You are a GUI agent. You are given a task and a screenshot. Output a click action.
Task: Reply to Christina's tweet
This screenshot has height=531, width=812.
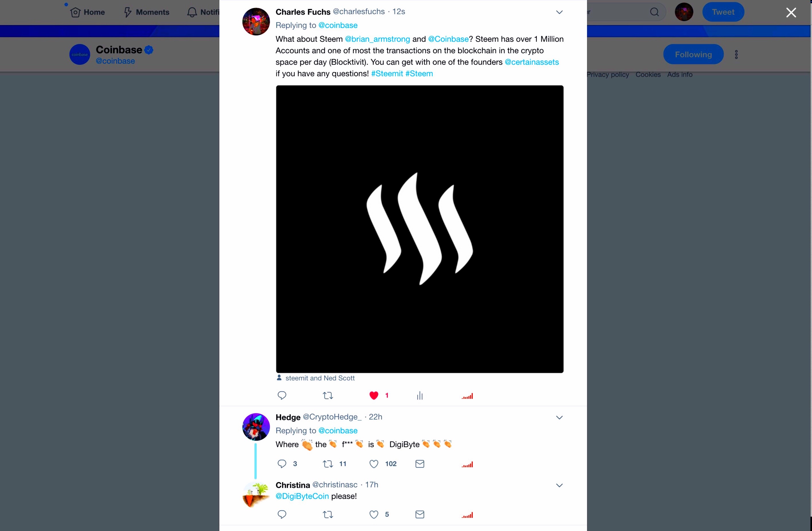282,514
